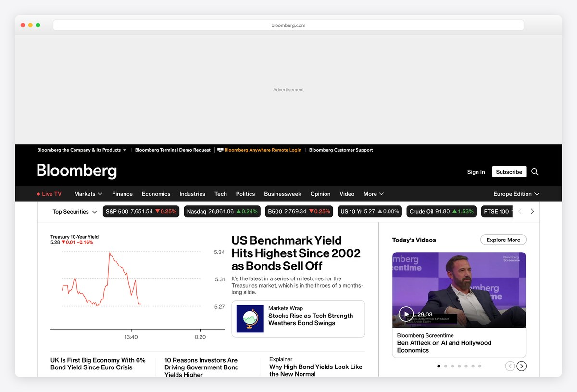Open Stocks Rise as Tech Strength article
The height and width of the screenshot is (392, 577).
tap(311, 319)
